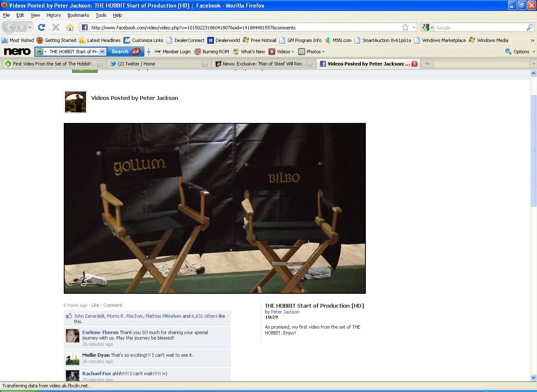Open the Nero toolbar Options dropdown
The width and height of the screenshot is (537, 392).
coord(520,52)
